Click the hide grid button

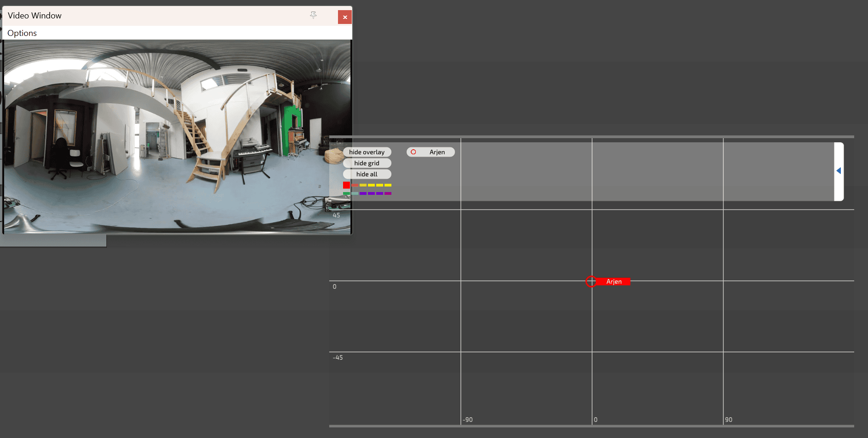(x=367, y=163)
